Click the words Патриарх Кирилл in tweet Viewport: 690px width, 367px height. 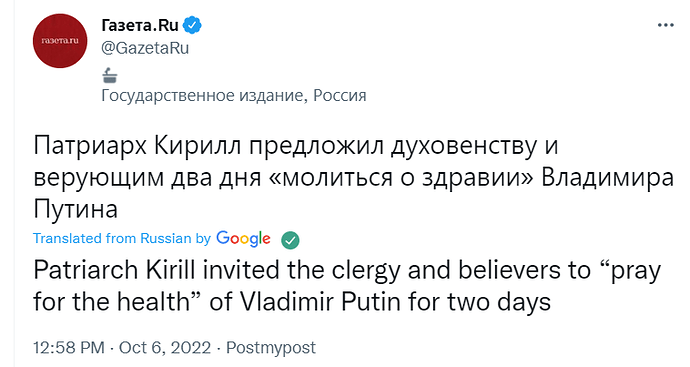coord(137,147)
